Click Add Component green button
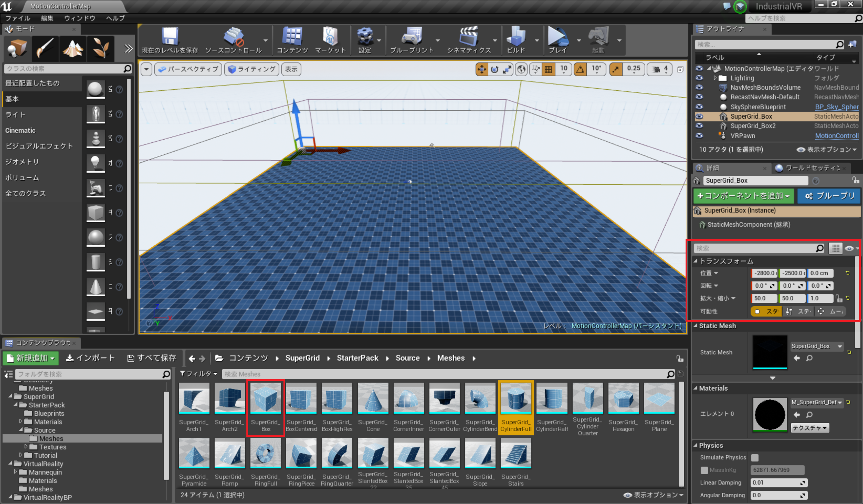Image resolution: width=863 pixels, height=504 pixels. 744,196
